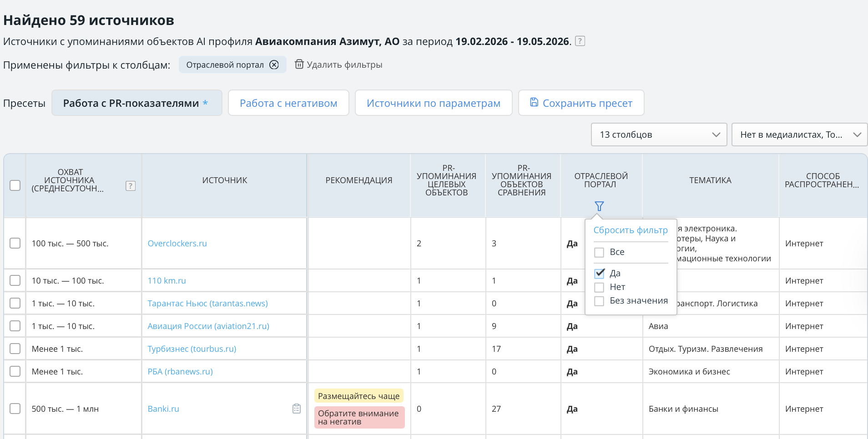This screenshot has width=868, height=439.
Task: Tick the Авиация России row checkbox
Action: click(15, 326)
